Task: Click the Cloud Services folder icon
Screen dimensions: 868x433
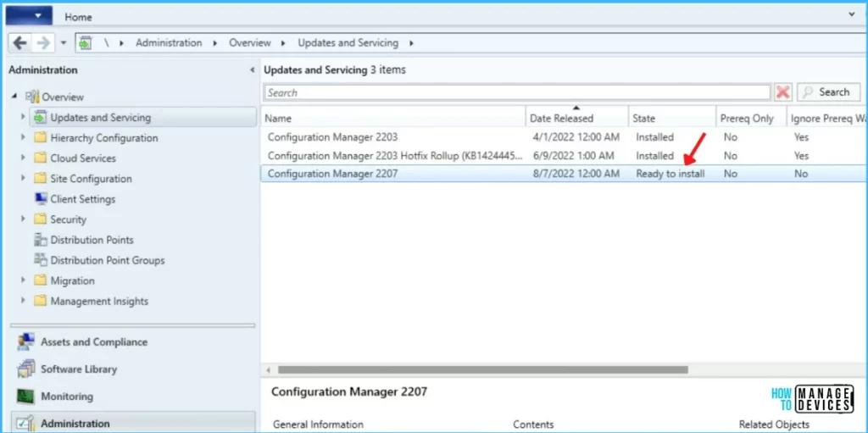Action: coord(40,158)
